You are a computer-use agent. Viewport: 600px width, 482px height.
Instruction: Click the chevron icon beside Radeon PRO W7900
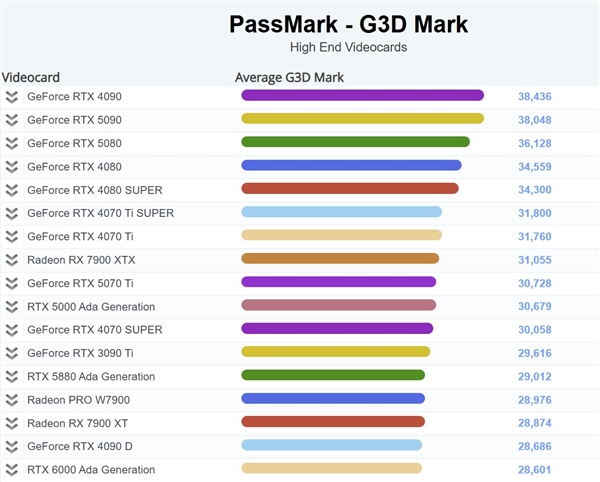12,400
